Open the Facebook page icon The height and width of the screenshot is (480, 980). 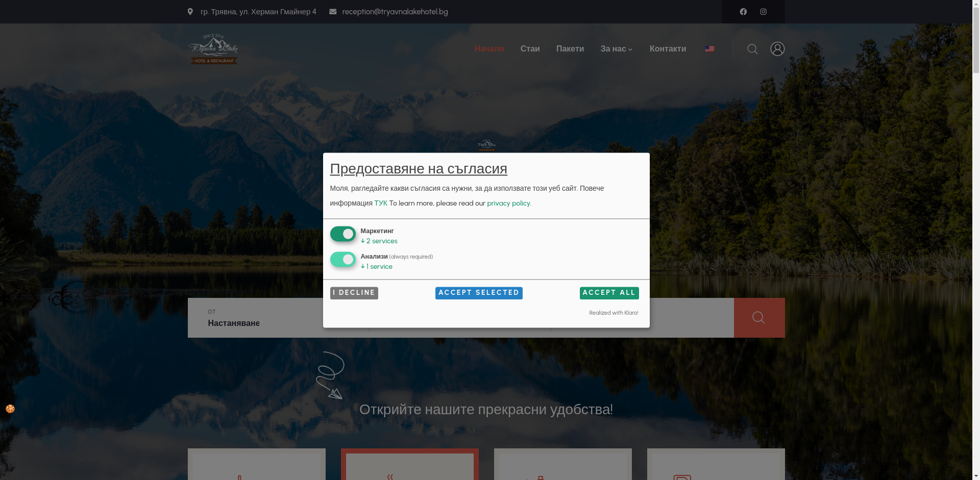click(x=743, y=12)
